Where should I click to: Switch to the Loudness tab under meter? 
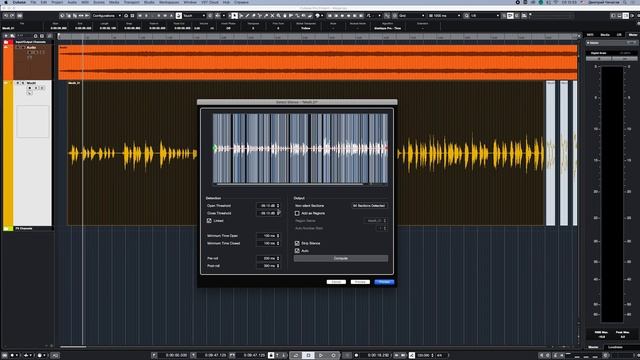click(615, 347)
